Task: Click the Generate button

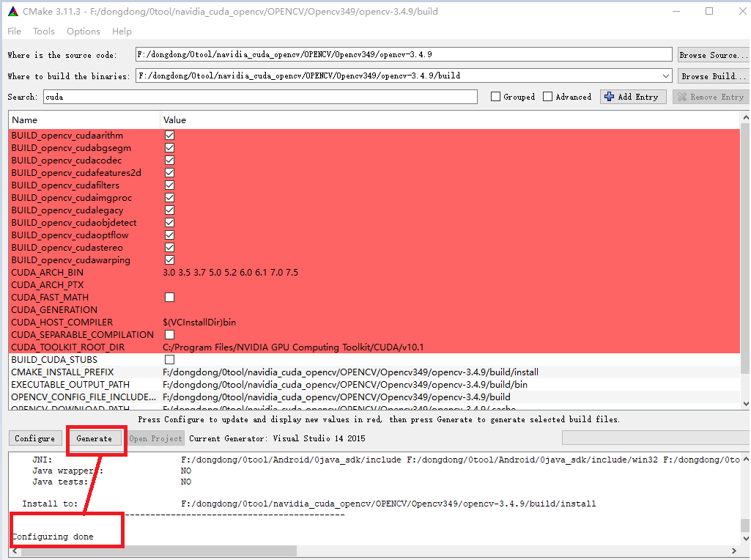Action: coord(94,438)
